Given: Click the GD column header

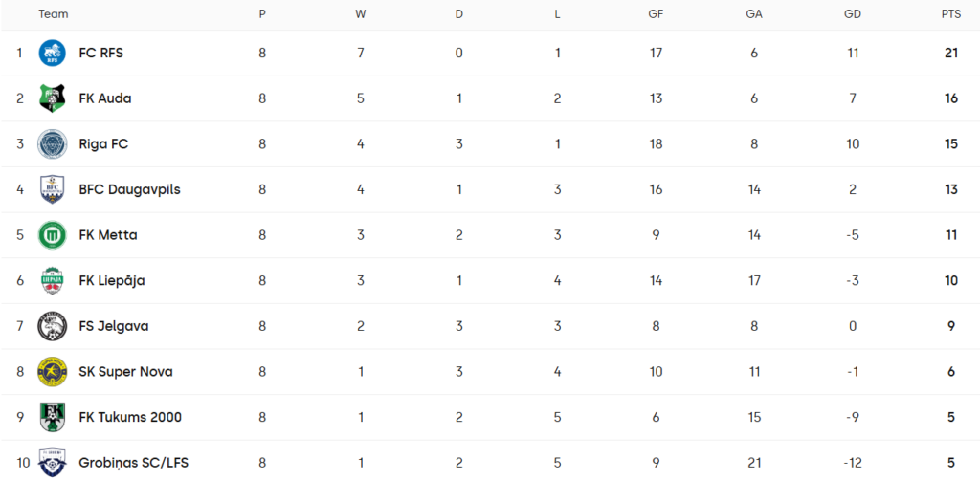Looking at the screenshot, I should point(853,14).
